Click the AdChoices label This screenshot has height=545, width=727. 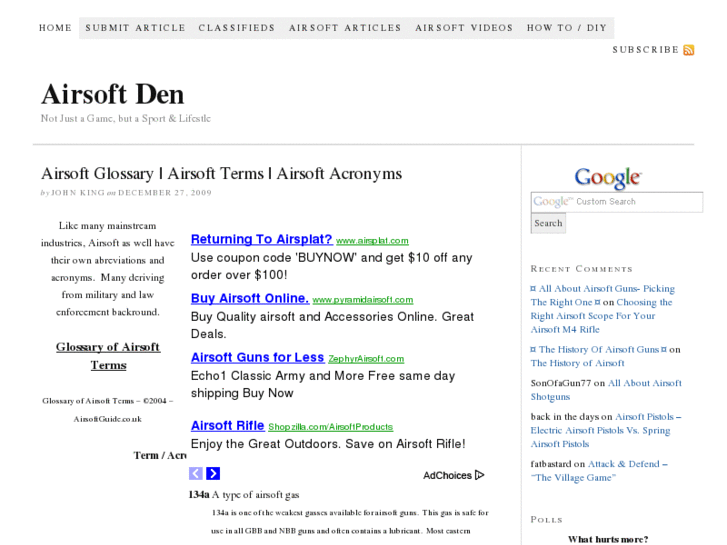pos(447,475)
